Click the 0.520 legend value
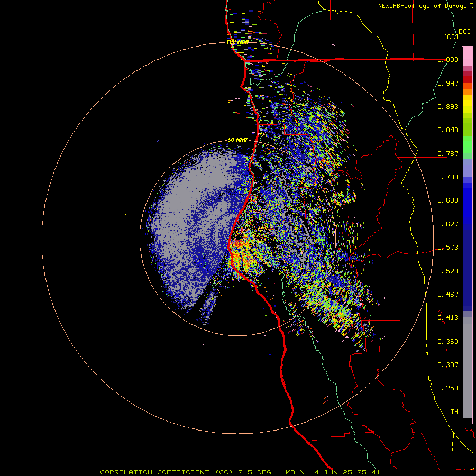Image resolution: width=476 pixels, height=476 pixels. pyautogui.click(x=448, y=271)
